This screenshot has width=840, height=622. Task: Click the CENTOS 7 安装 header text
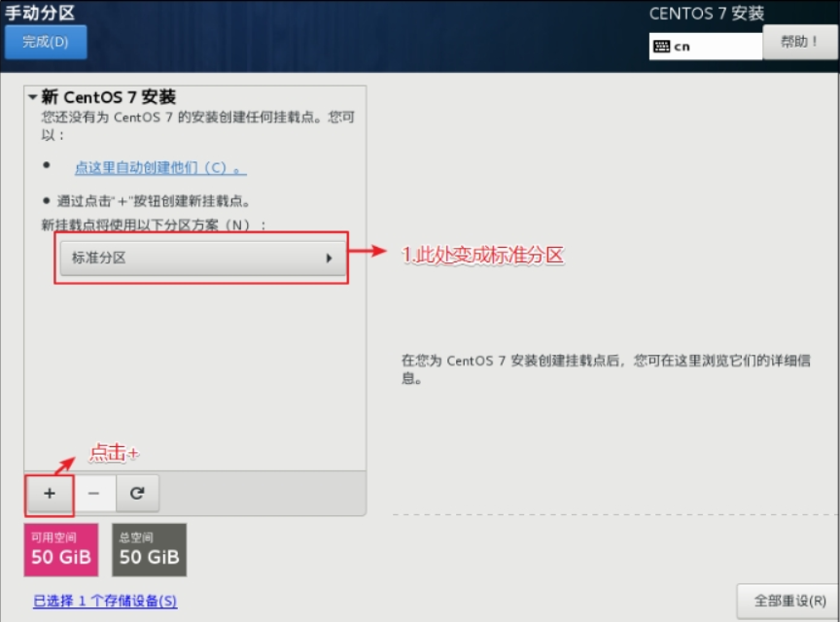(707, 14)
